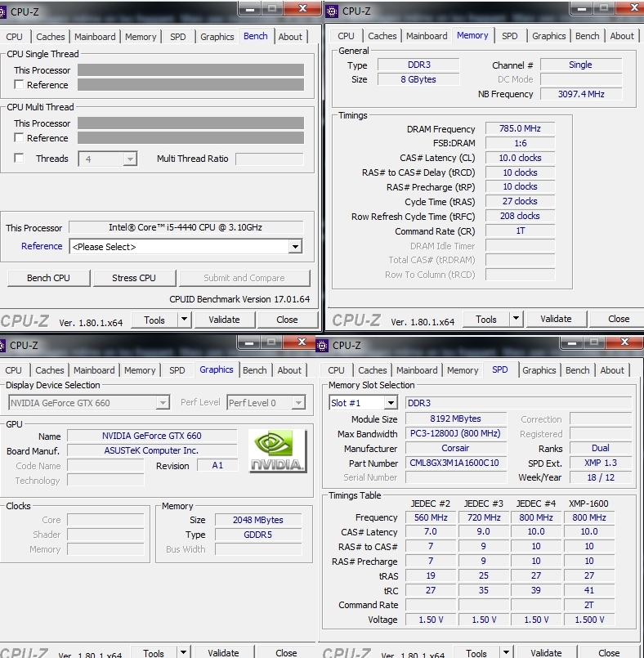Image resolution: width=644 pixels, height=658 pixels.
Task: Switch to About tab in Memory window
Action: click(x=622, y=36)
